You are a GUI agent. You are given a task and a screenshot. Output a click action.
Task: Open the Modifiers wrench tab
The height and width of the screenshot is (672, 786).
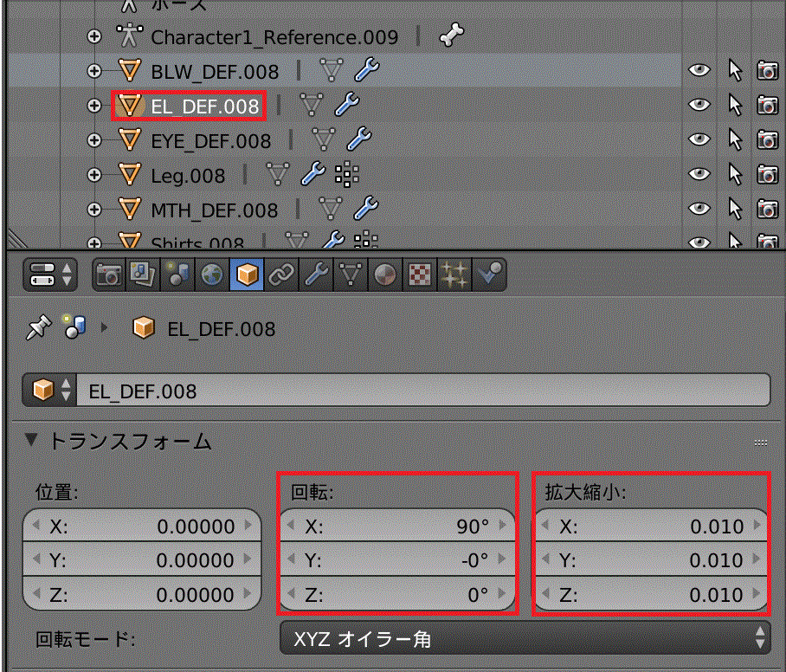(x=315, y=275)
